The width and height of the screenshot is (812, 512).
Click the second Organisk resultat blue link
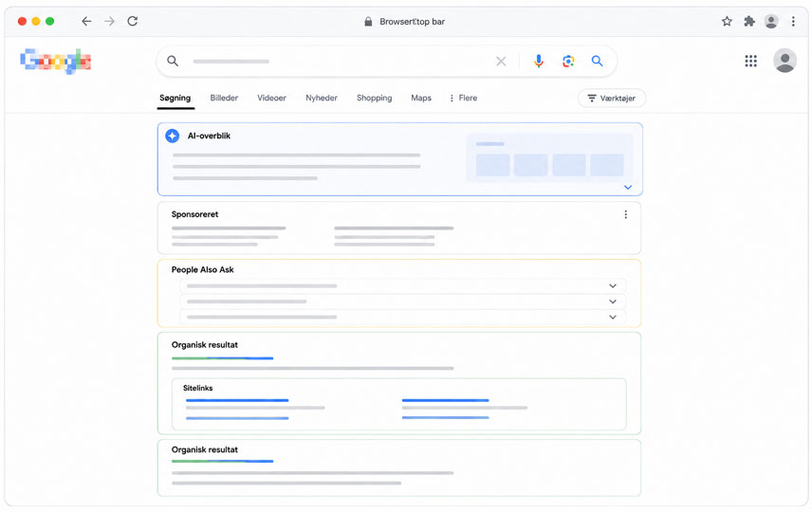coord(222,461)
